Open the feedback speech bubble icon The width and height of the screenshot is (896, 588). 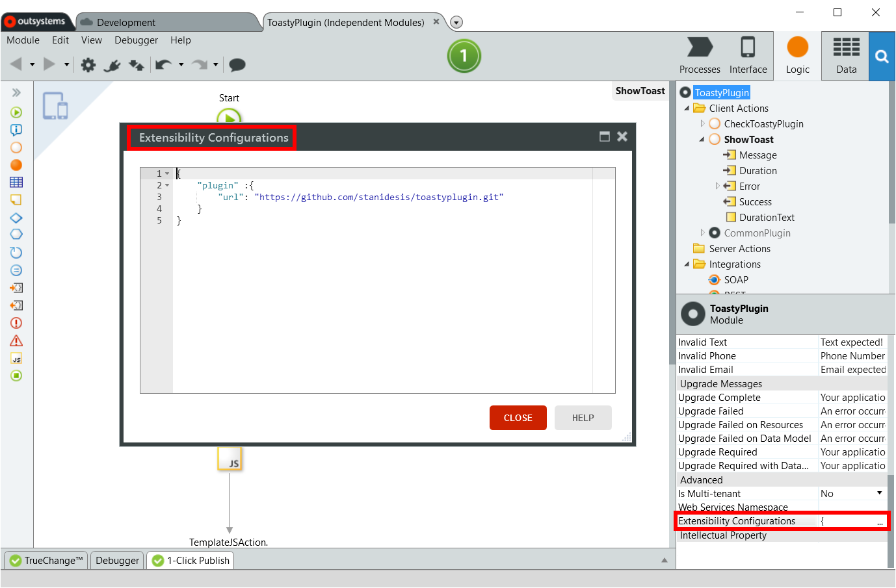pos(237,64)
